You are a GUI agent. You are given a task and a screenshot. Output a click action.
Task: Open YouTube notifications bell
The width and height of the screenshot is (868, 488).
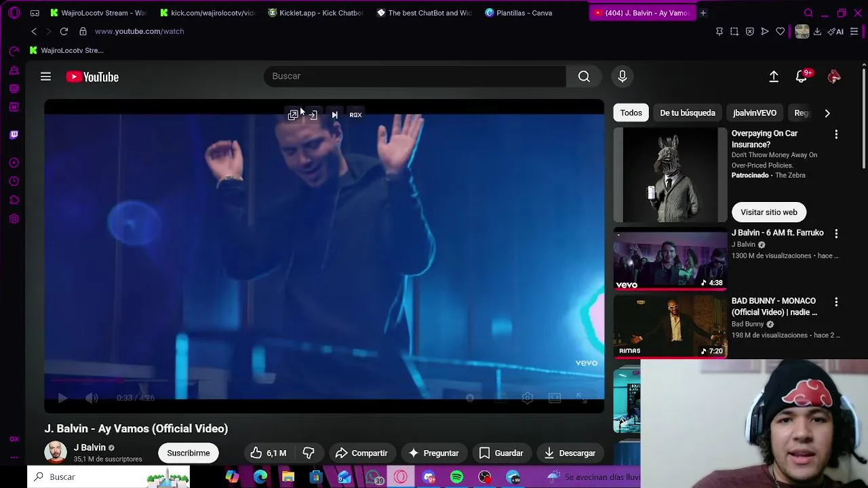(x=802, y=77)
